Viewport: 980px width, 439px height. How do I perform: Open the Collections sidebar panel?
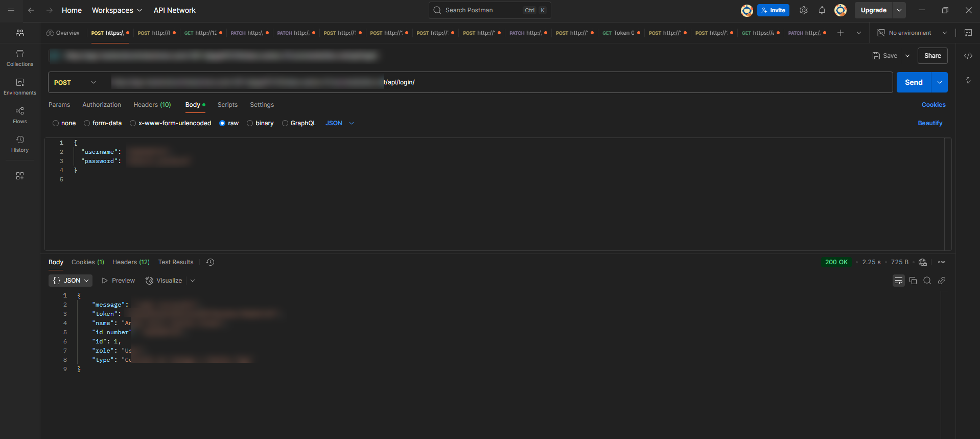click(x=20, y=58)
